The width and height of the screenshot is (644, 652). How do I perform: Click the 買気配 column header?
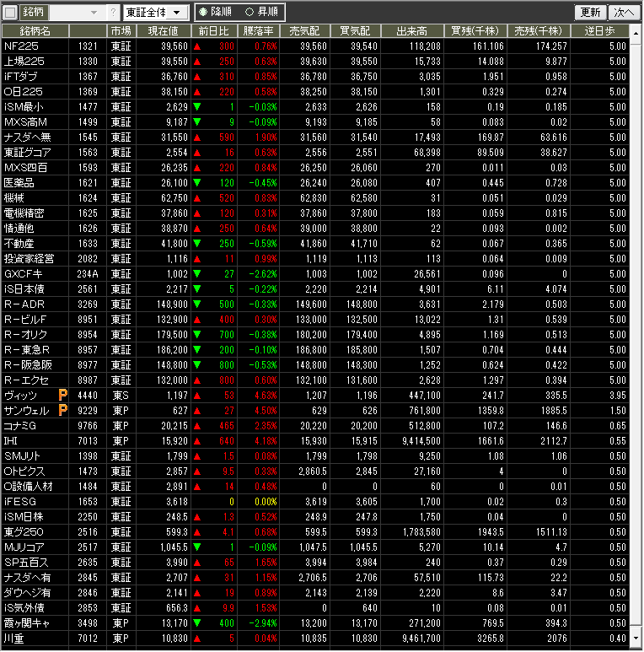(x=355, y=31)
